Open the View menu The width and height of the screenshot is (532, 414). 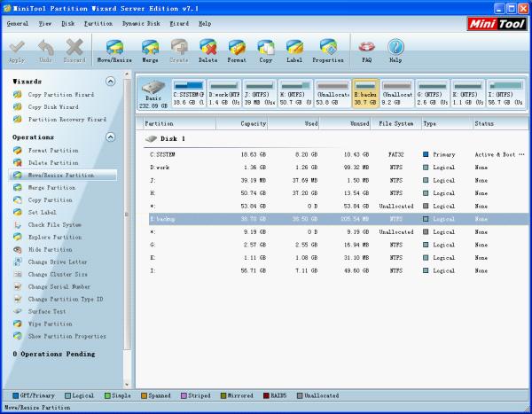(x=45, y=24)
